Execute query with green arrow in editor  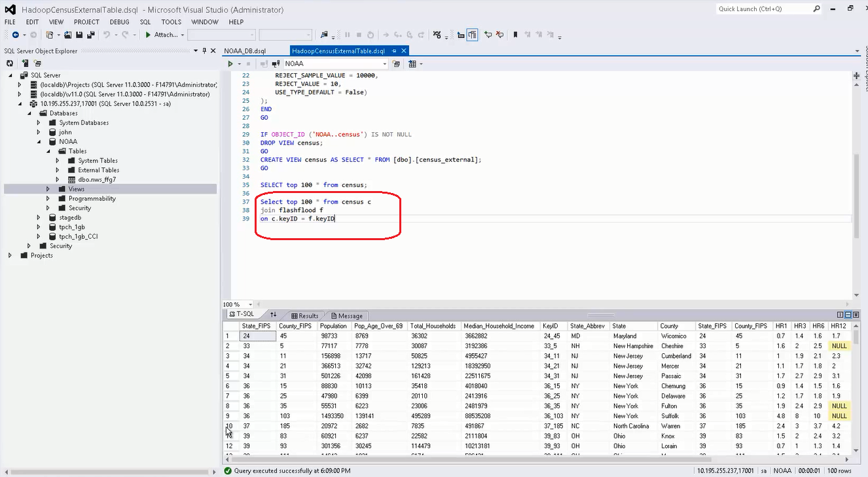click(x=230, y=64)
